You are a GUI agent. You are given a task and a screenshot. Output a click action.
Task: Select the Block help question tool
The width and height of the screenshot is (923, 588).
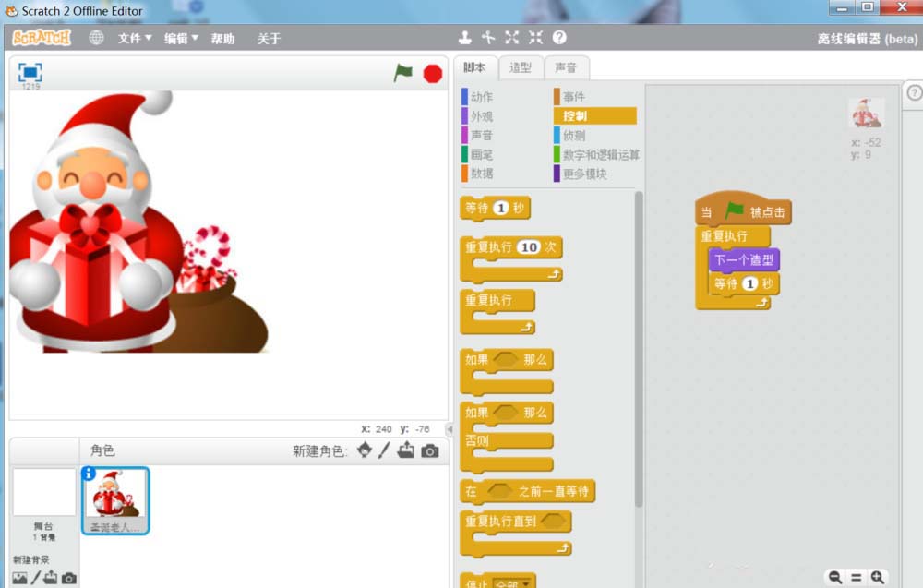pos(560,38)
